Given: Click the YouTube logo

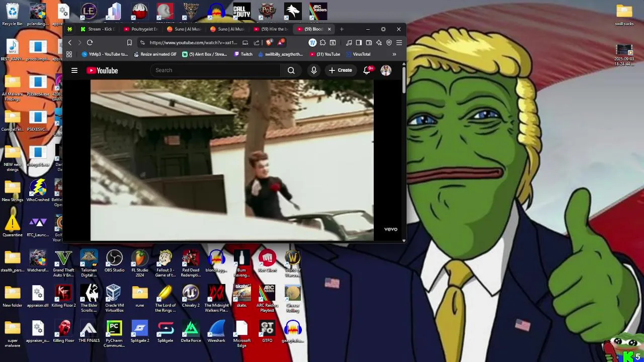Looking at the screenshot, I should pyautogui.click(x=102, y=70).
